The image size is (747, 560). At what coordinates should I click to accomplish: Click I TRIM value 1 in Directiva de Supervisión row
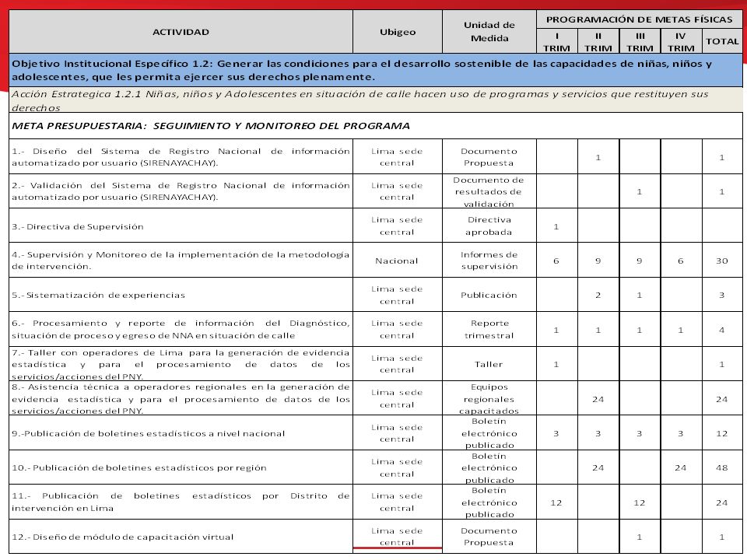556,226
